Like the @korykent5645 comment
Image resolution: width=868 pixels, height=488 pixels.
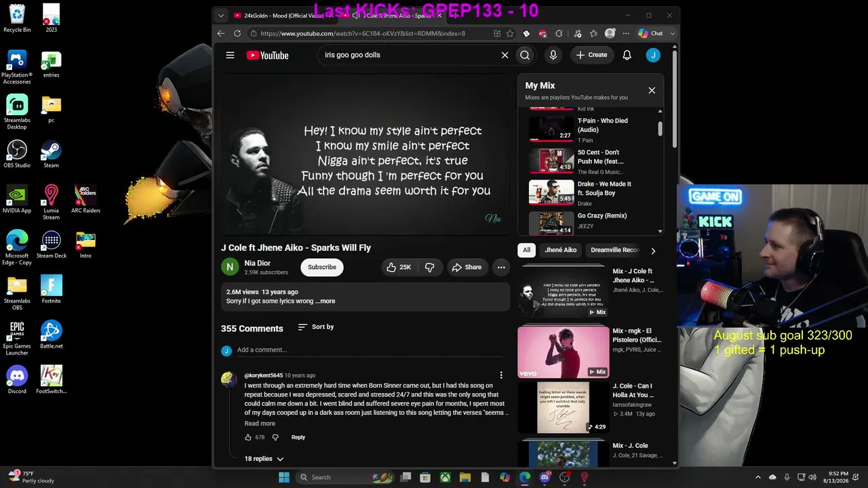[248, 437]
